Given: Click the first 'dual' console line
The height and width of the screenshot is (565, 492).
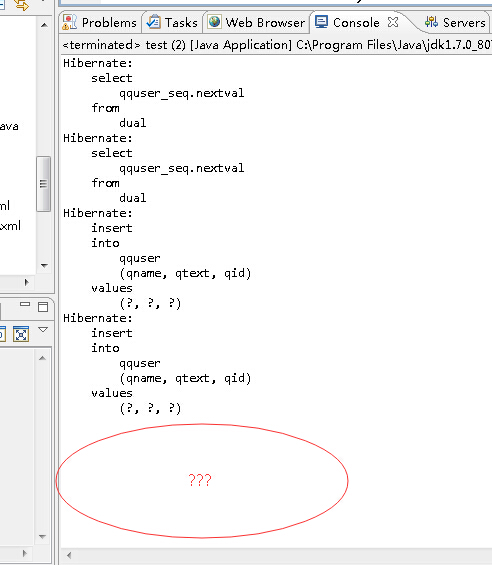Looking at the screenshot, I should 133,123.
